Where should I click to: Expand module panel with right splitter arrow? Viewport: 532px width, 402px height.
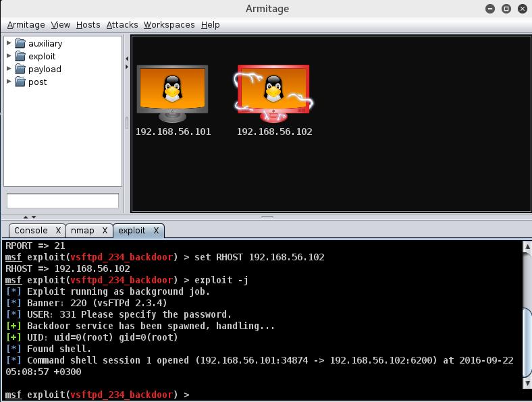click(127, 67)
